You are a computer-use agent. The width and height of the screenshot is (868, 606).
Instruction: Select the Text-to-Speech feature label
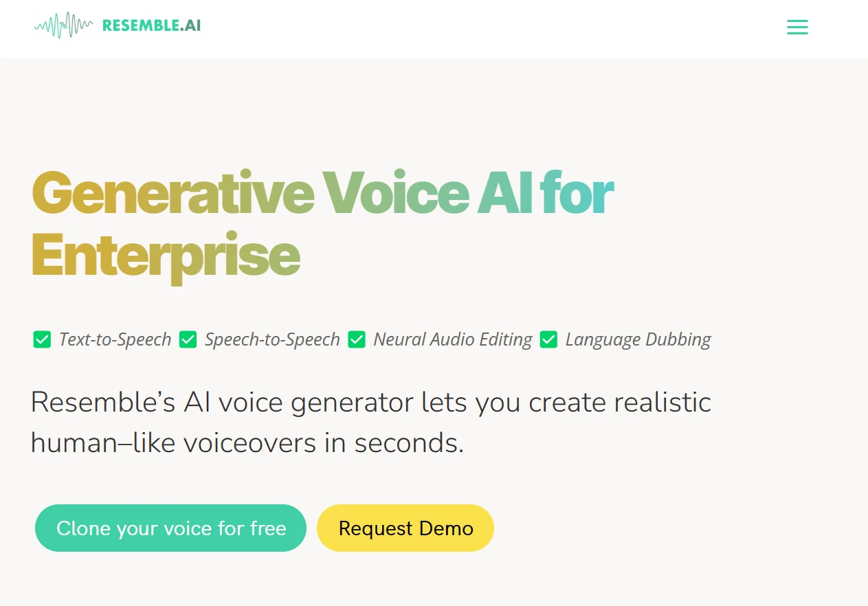[x=115, y=339]
